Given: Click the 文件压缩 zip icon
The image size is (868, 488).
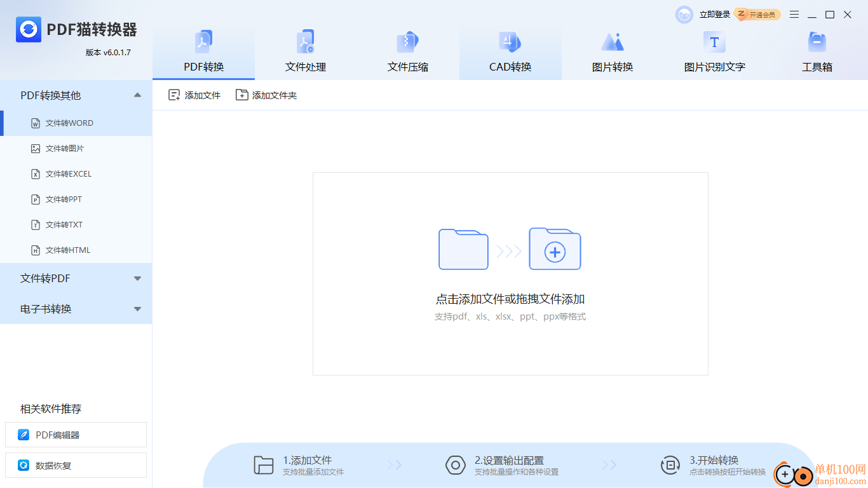Looking at the screenshot, I should [x=408, y=43].
